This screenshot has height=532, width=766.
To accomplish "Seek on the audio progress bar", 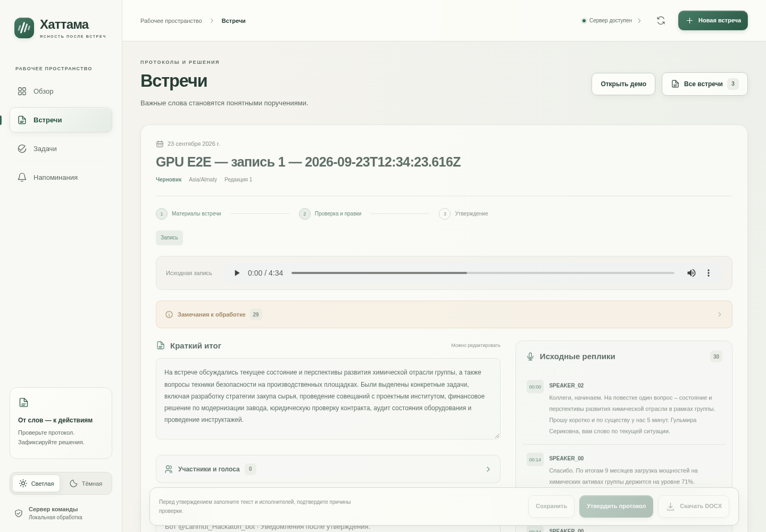I will [483, 273].
